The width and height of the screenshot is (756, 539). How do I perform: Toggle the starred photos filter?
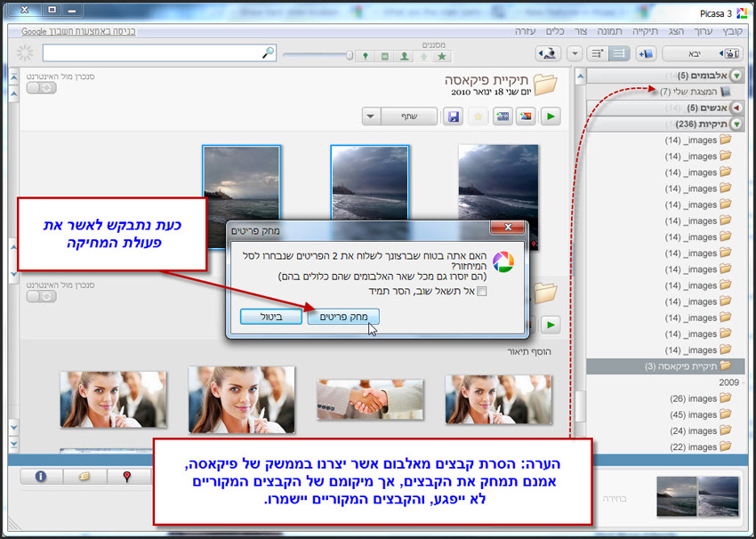click(442, 56)
